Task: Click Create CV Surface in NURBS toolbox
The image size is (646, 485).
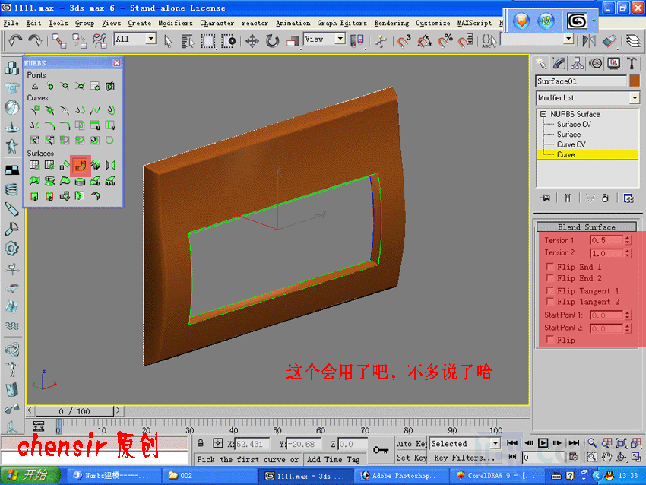Action: (35, 166)
